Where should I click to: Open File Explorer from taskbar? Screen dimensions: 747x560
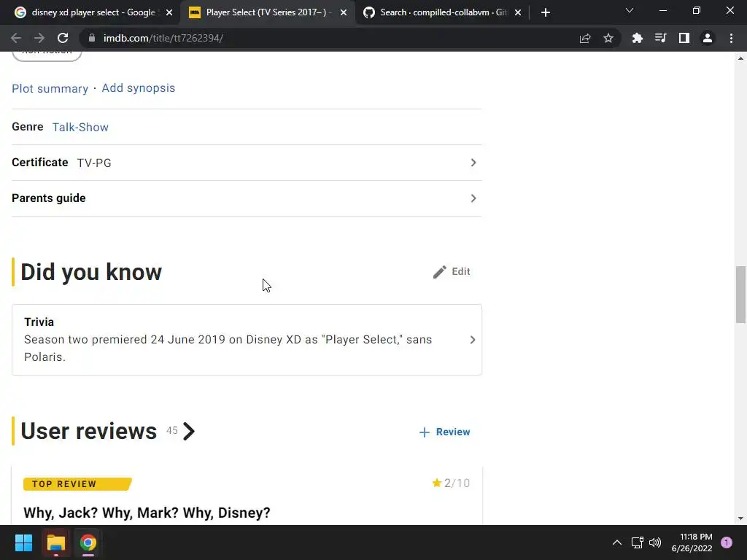point(55,542)
